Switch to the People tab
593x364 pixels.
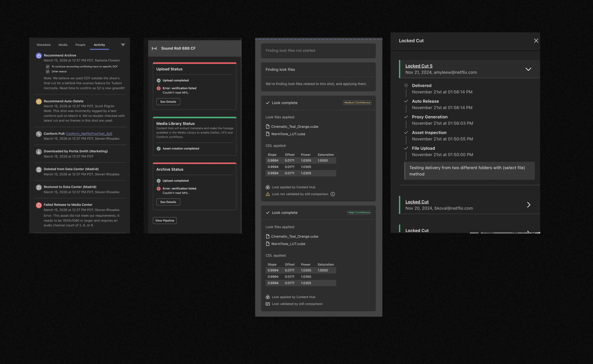(x=80, y=45)
